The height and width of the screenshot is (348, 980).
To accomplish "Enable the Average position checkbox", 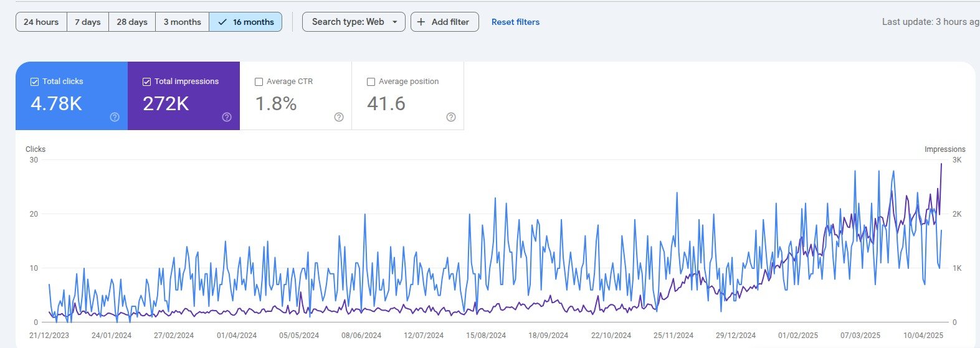I will click(x=371, y=82).
